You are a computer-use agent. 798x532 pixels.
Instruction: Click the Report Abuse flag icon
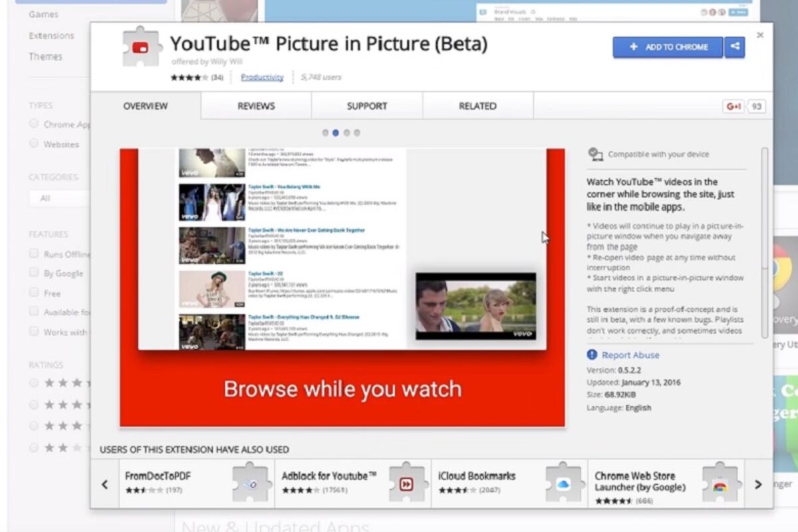point(592,355)
